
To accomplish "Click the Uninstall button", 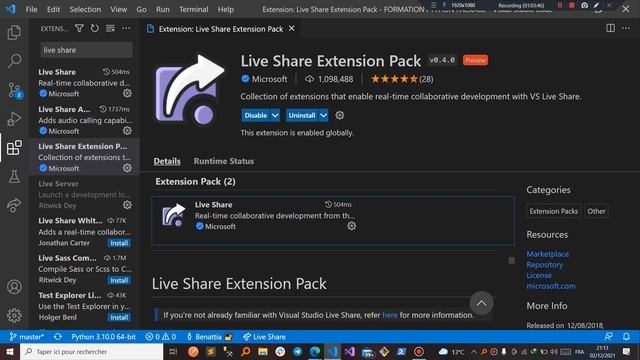I will [x=302, y=116].
